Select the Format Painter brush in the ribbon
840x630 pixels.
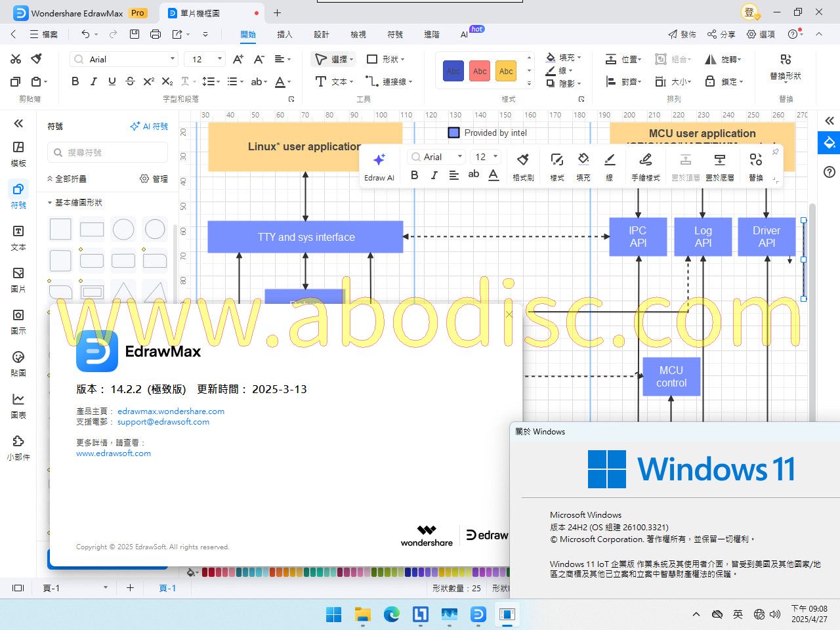point(37,59)
